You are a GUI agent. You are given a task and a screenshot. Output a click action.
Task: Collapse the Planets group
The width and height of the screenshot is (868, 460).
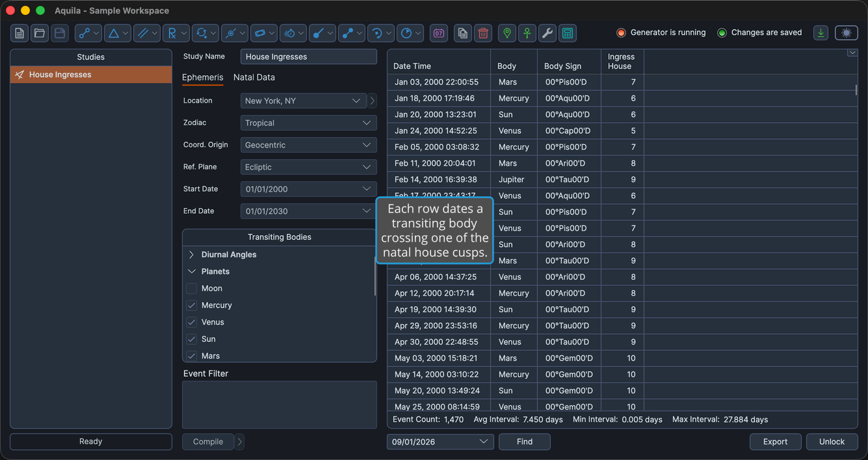pyautogui.click(x=192, y=272)
